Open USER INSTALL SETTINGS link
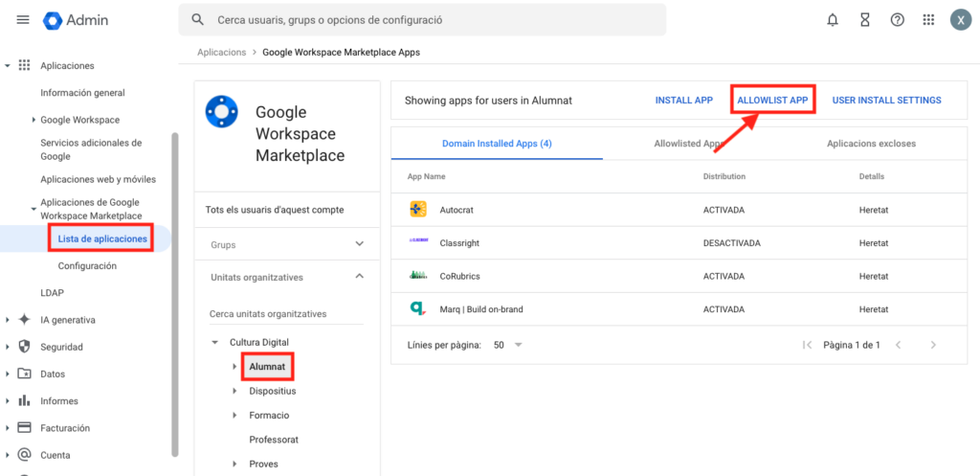The image size is (980, 476). tap(886, 100)
